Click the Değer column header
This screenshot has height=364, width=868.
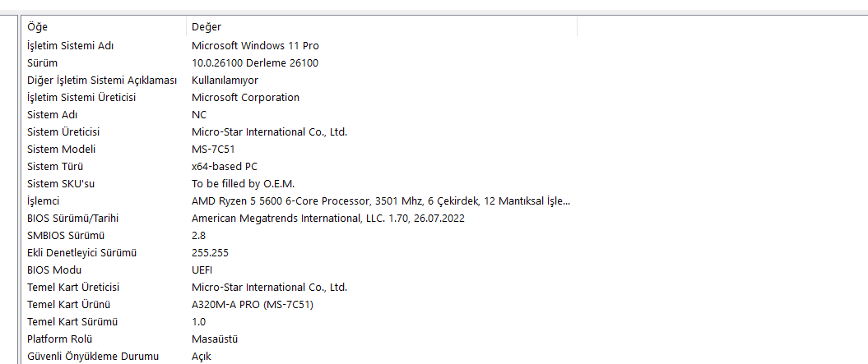206,27
